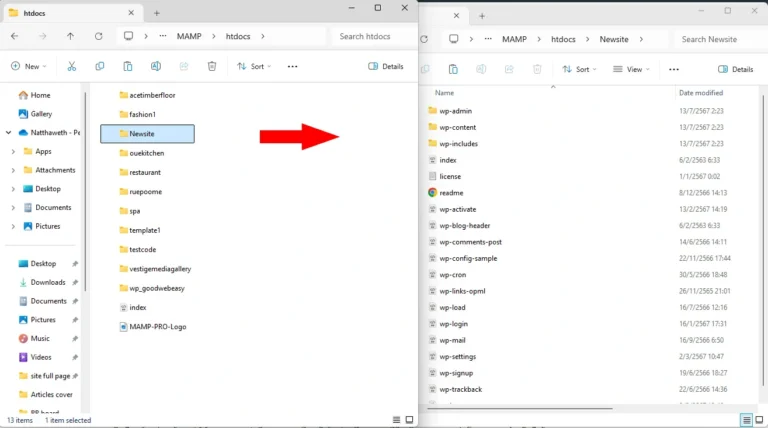Add new tab in Newsite window
Image resolution: width=768 pixels, height=428 pixels.
coord(482,16)
